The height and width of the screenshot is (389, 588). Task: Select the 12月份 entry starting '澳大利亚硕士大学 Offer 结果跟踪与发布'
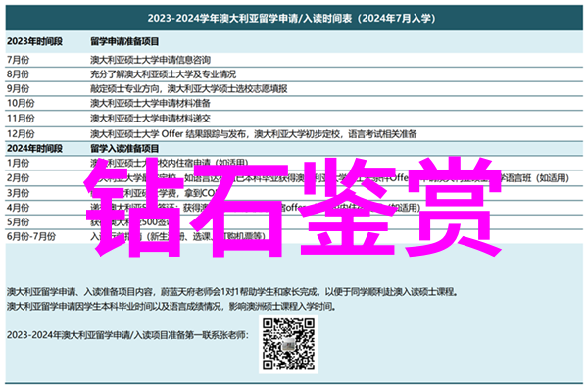(x=254, y=134)
